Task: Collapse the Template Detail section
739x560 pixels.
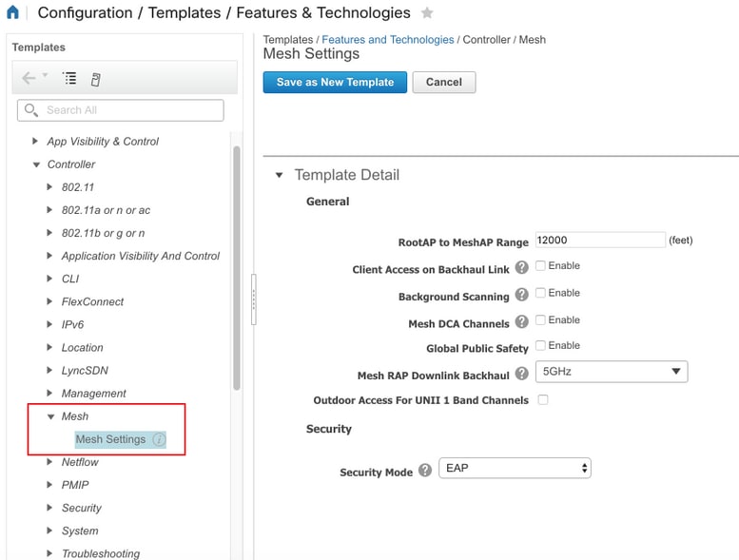Action: pyautogui.click(x=279, y=175)
